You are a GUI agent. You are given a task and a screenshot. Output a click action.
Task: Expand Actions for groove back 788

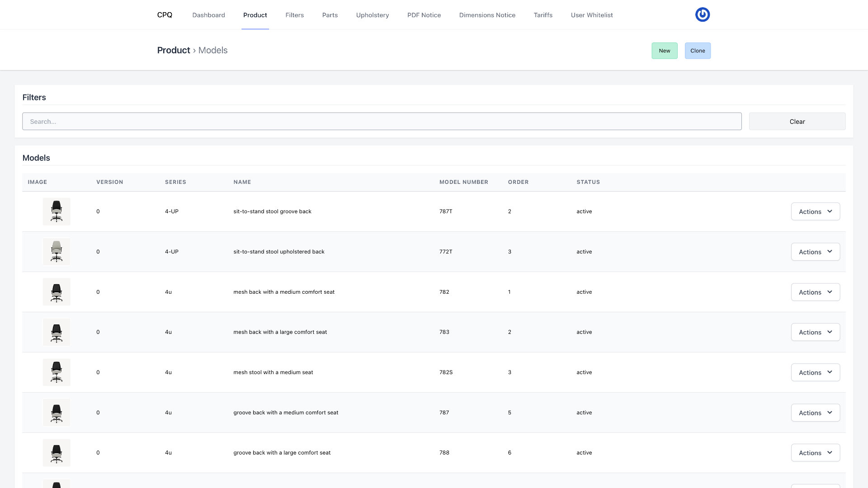tap(815, 453)
